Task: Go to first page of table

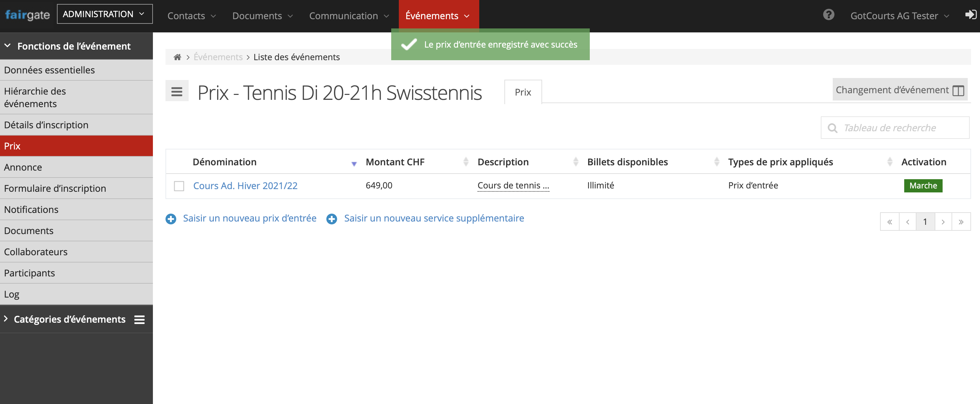Action: [890, 222]
